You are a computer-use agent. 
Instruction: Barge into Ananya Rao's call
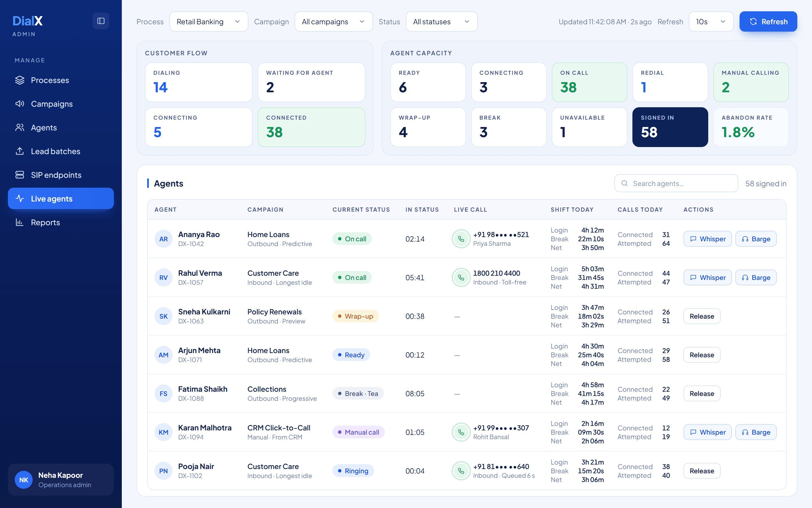point(756,239)
